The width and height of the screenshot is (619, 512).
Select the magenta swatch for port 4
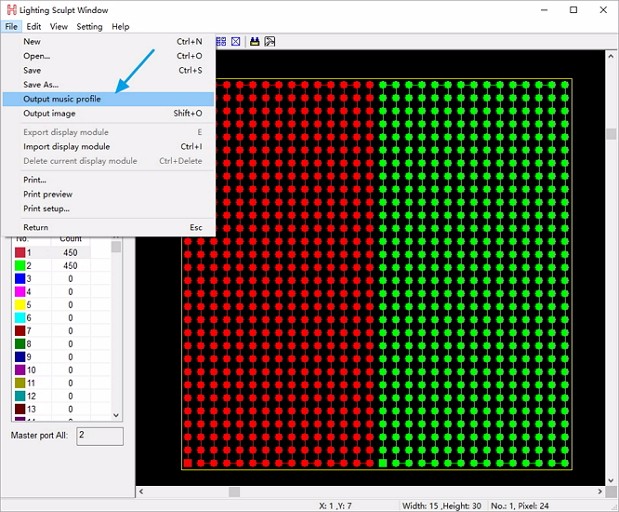[20, 291]
